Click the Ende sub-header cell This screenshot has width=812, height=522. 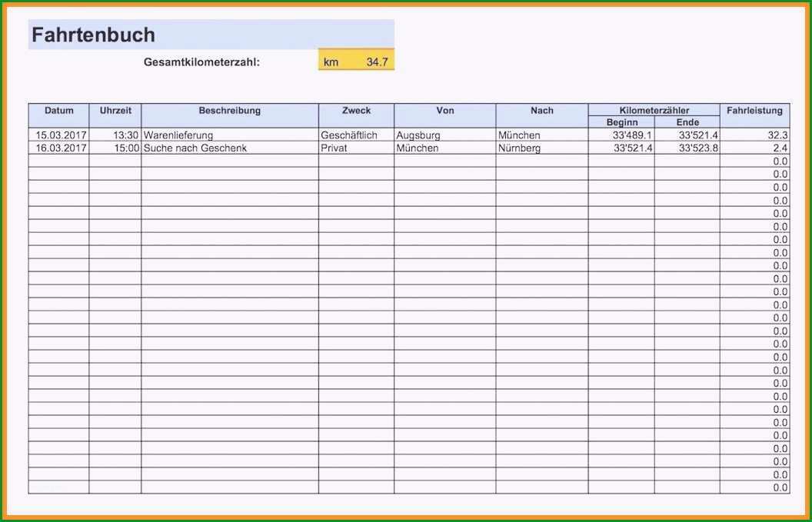pos(687,123)
